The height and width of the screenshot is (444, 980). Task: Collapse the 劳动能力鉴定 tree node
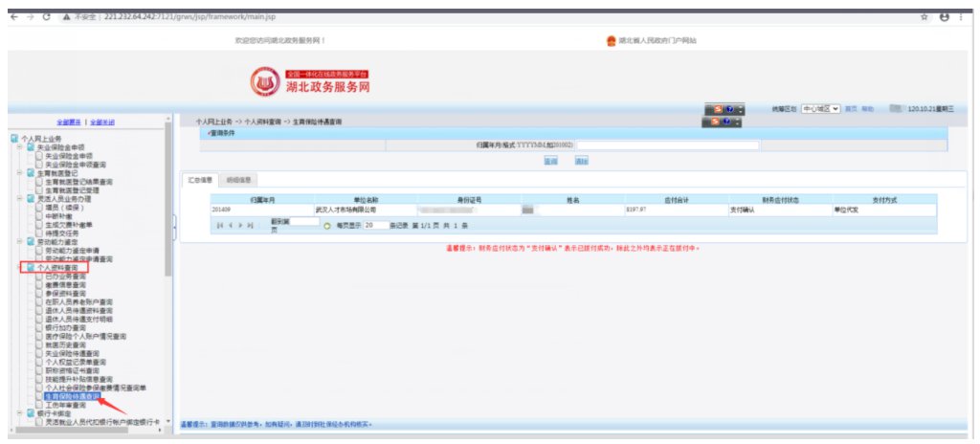pos(21,241)
